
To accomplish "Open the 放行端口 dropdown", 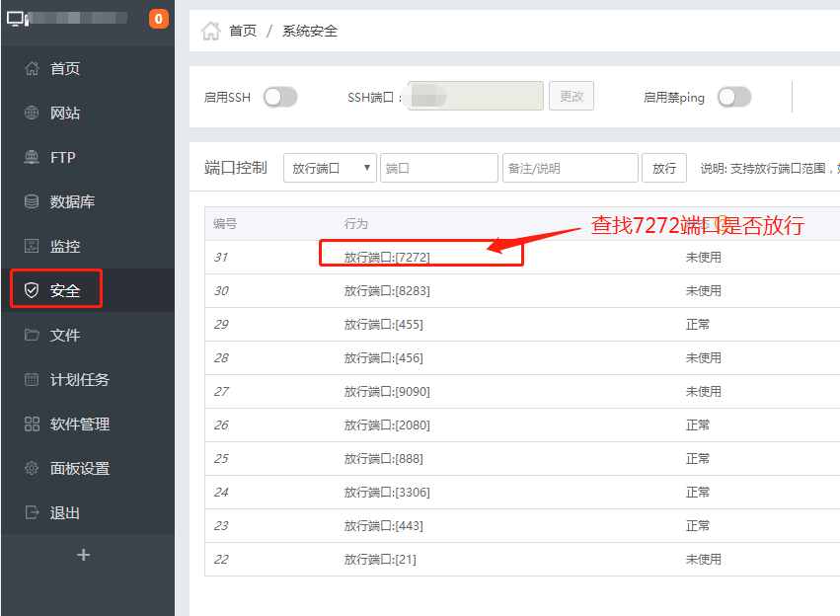I will point(330,168).
